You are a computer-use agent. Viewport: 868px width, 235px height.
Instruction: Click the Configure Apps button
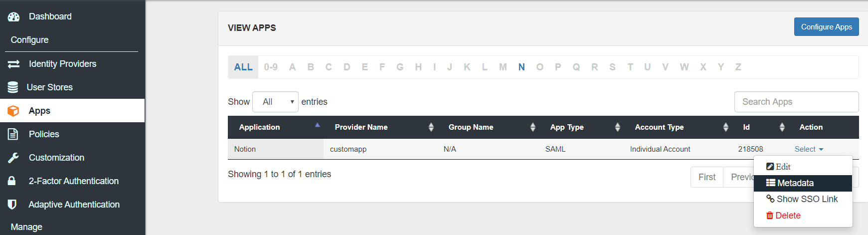(826, 27)
